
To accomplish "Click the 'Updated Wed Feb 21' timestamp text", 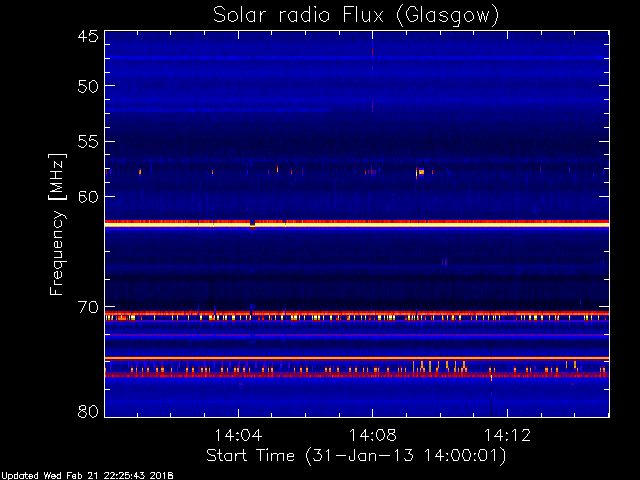I will [x=87, y=476].
